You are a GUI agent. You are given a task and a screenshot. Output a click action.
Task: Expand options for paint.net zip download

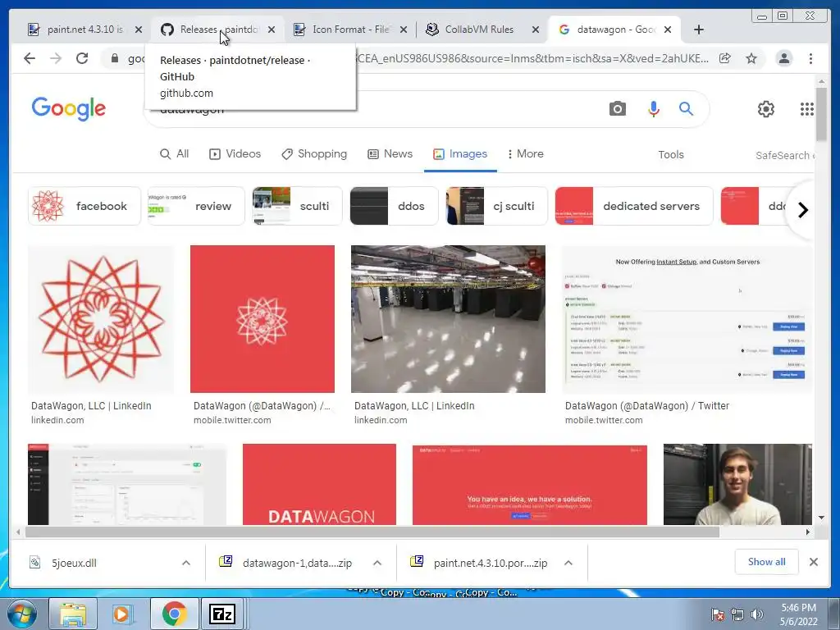[x=568, y=563]
